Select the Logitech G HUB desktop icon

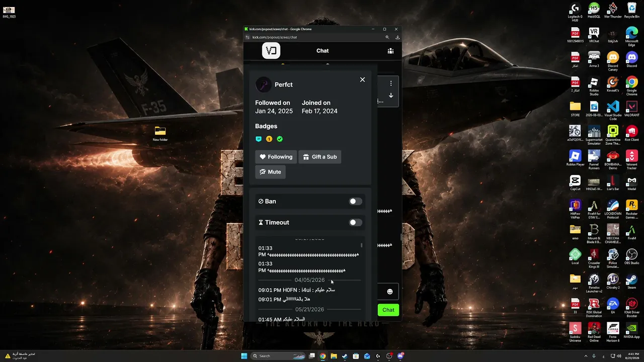[x=575, y=12]
